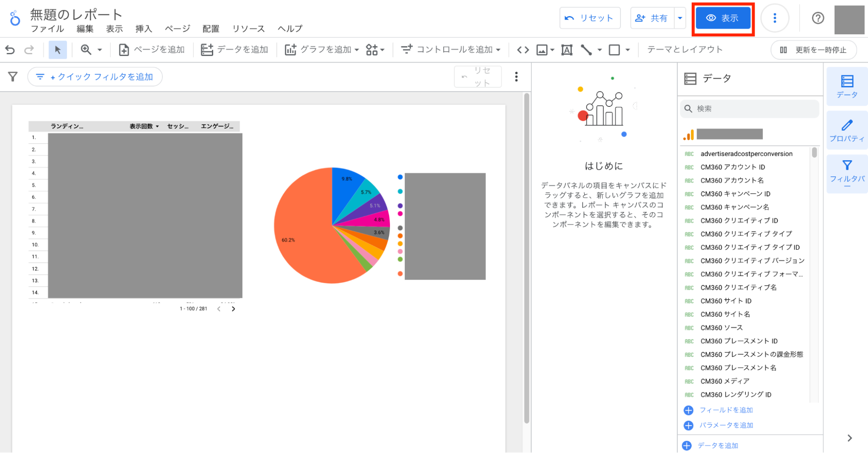Image resolution: width=868 pixels, height=453 pixels.
Task: Click the リセット button in the header
Action: pyautogui.click(x=590, y=18)
